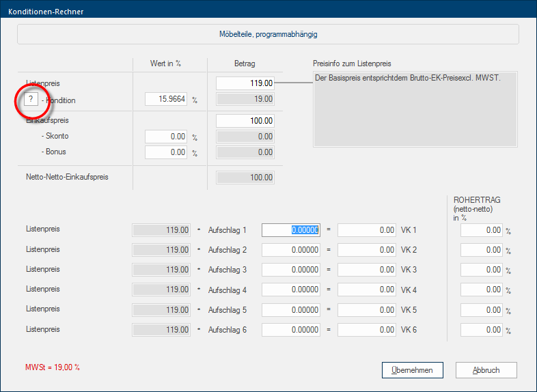Click the VK 5 price field
The height and width of the screenshot is (392, 537).
click(x=367, y=310)
